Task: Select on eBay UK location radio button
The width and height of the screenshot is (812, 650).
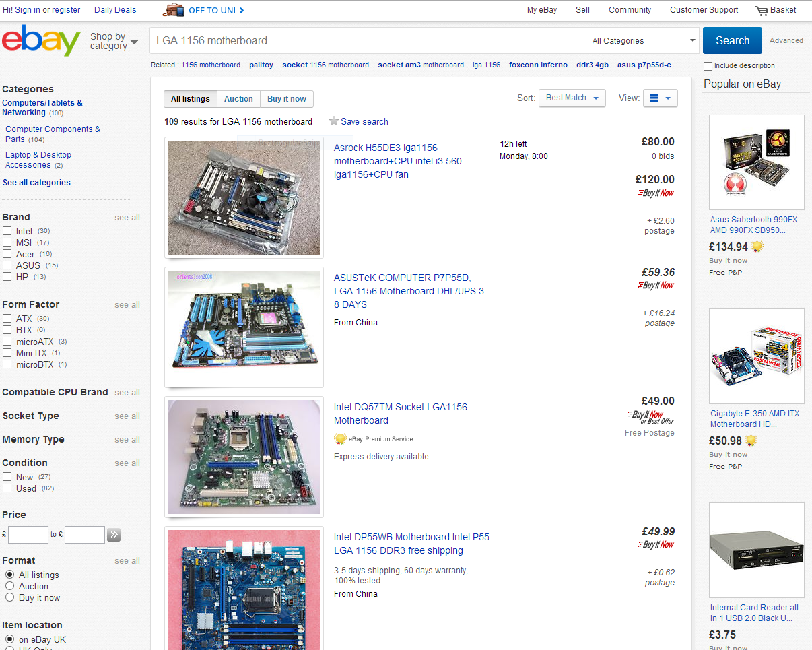Action: coord(9,639)
